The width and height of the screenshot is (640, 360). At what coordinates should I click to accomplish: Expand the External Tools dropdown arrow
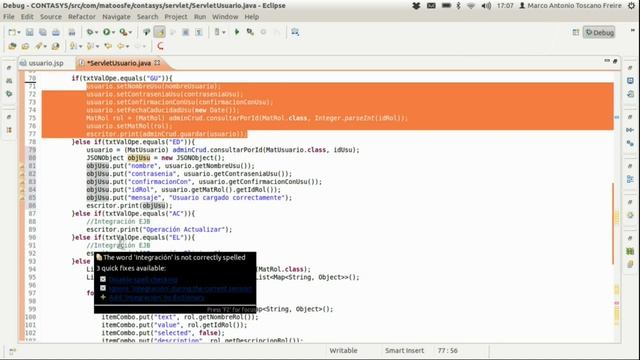130,33
